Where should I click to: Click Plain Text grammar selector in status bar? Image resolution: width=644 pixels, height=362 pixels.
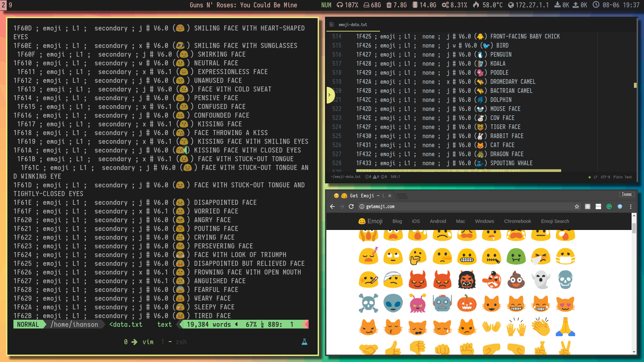pos(623,177)
